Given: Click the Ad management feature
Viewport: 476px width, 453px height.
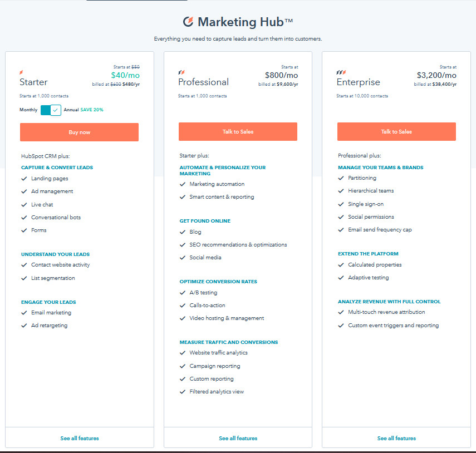Looking at the screenshot, I should (x=52, y=191).
